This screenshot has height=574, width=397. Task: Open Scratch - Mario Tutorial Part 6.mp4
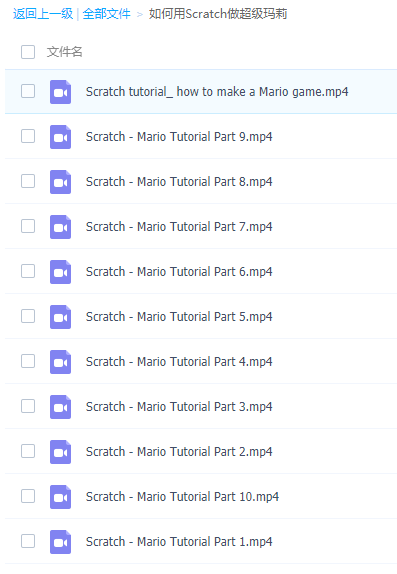179,272
